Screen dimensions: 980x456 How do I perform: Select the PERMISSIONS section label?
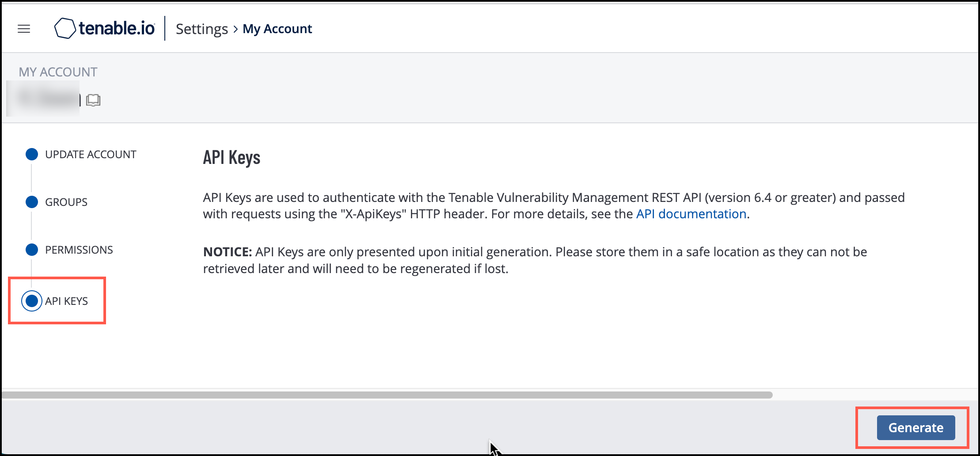click(x=79, y=250)
